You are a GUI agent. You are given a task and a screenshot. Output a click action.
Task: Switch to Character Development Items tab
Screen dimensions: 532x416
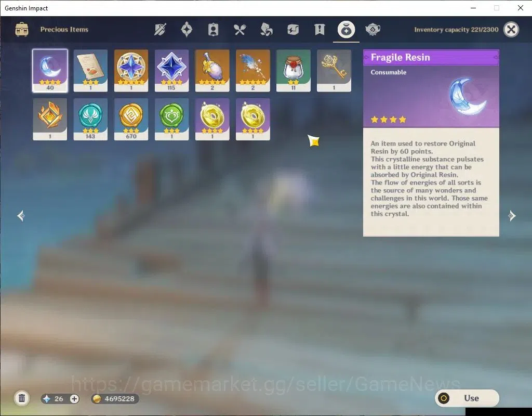pyautogui.click(x=213, y=30)
